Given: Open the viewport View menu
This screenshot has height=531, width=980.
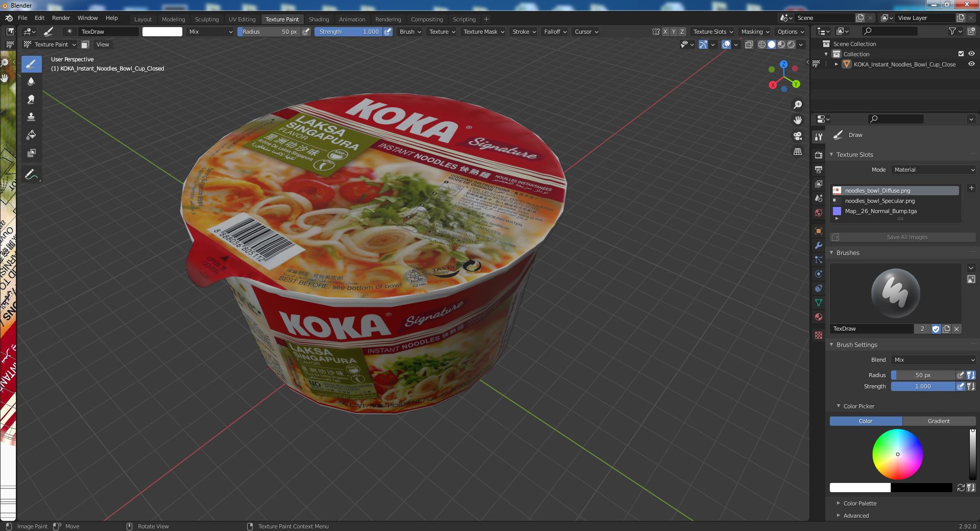Looking at the screenshot, I should pyautogui.click(x=103, y=44).
